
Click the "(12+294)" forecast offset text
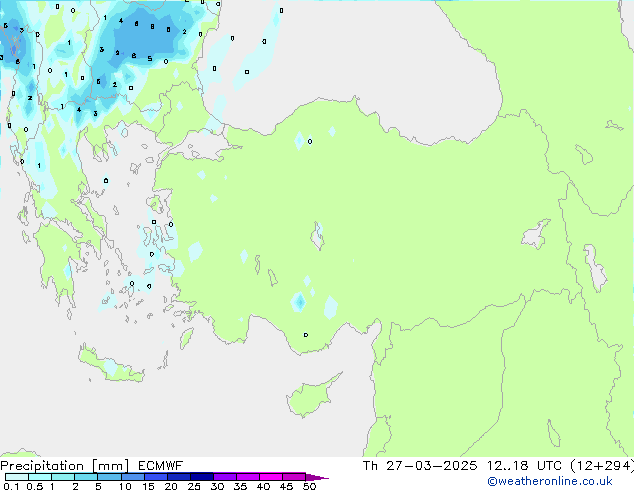tap(602, 466)
